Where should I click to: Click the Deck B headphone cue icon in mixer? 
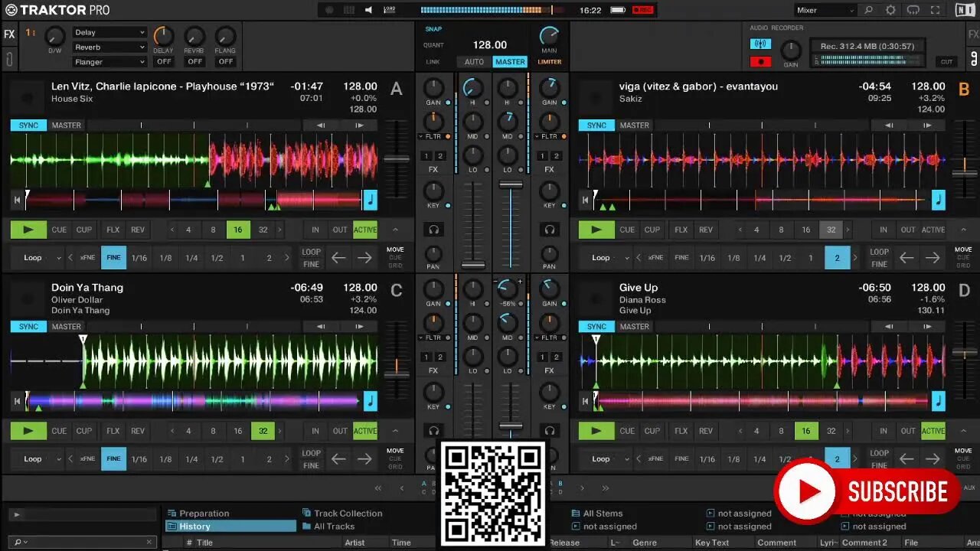click(x=549, y=230)
